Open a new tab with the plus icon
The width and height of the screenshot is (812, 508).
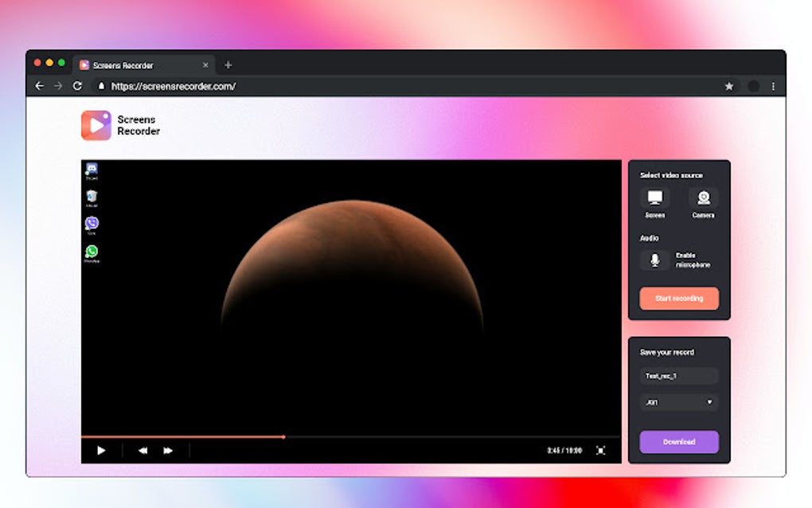[x=228, y=64]
